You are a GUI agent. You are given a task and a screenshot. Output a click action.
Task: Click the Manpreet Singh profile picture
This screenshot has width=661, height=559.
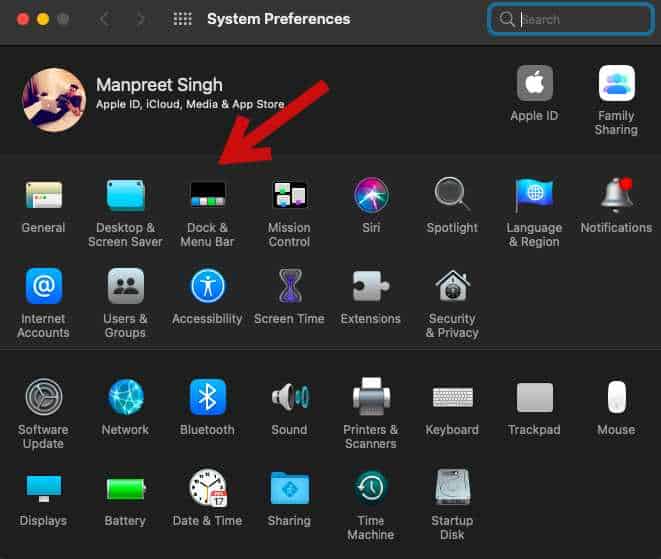tap(54, 100)
